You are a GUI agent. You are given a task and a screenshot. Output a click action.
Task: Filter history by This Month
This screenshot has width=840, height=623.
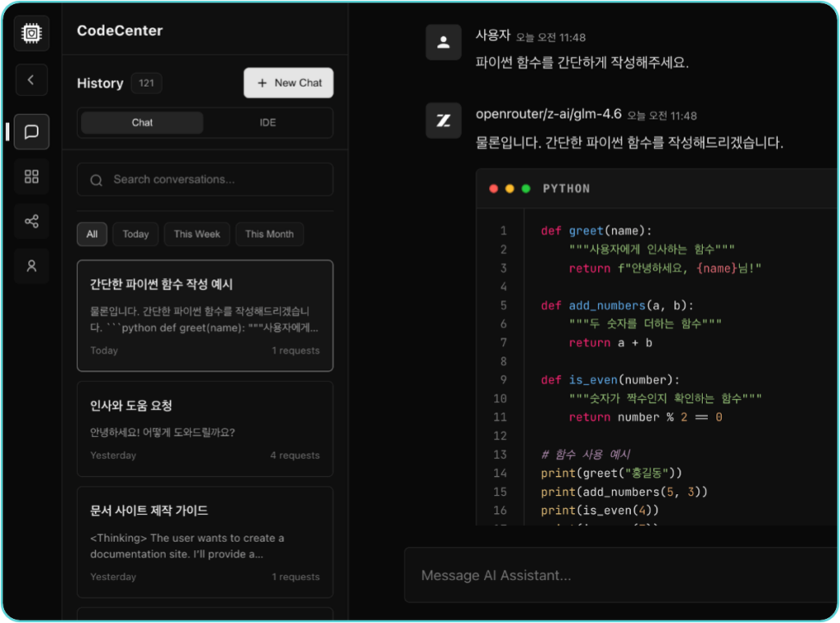tap(269, 234)
